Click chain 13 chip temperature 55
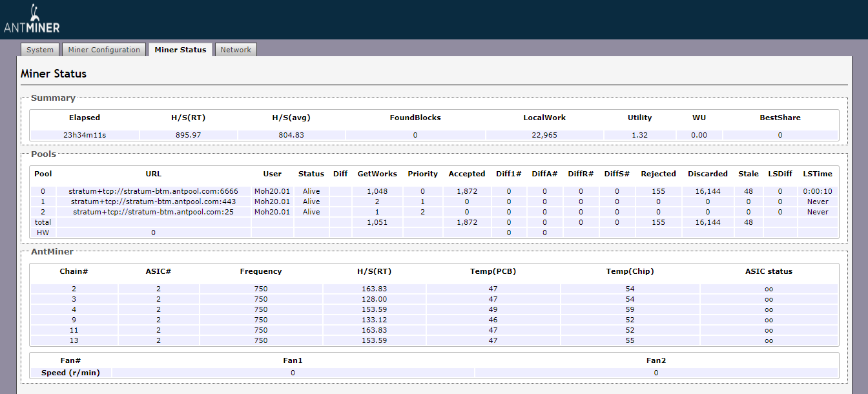Viewport: 868px width, 394px height. click(x=630, y=340)
